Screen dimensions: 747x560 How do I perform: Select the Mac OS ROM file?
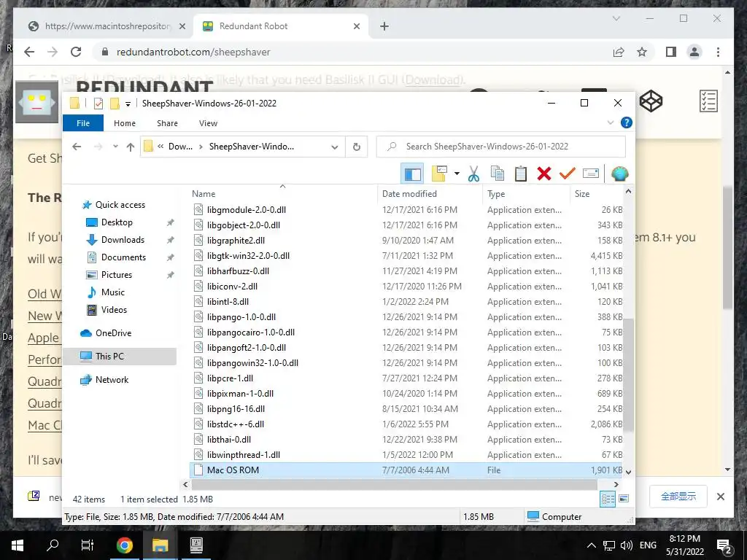click(x=406, y=470)
